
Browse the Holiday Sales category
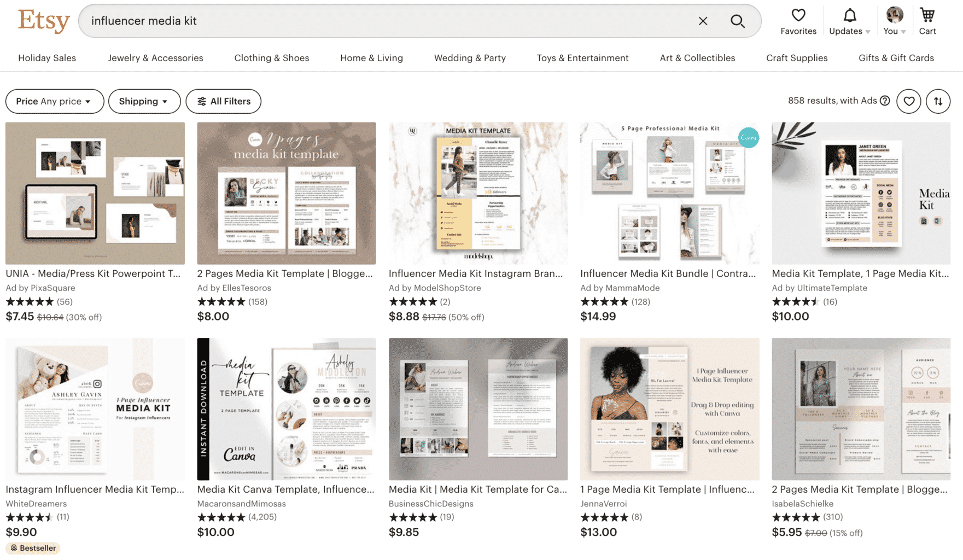(47, 58)
